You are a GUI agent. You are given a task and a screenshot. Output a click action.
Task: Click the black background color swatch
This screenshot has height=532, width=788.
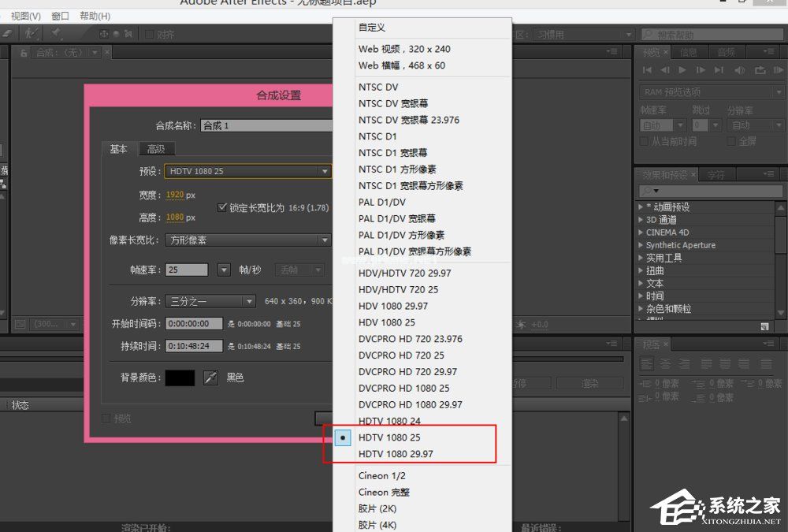click(x=180, y=378)
